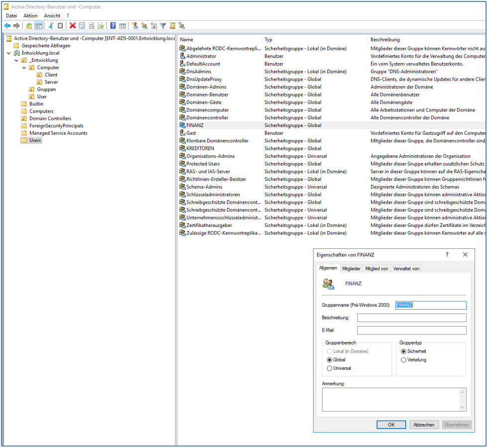Click the up one level folder icon
This screenshot has width=488, height=448.
coord(29,26)
